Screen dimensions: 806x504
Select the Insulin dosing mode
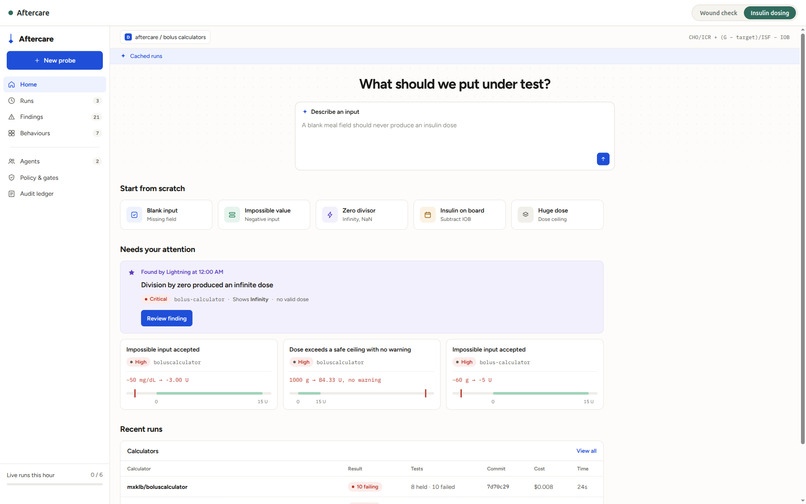coord(770,13)
